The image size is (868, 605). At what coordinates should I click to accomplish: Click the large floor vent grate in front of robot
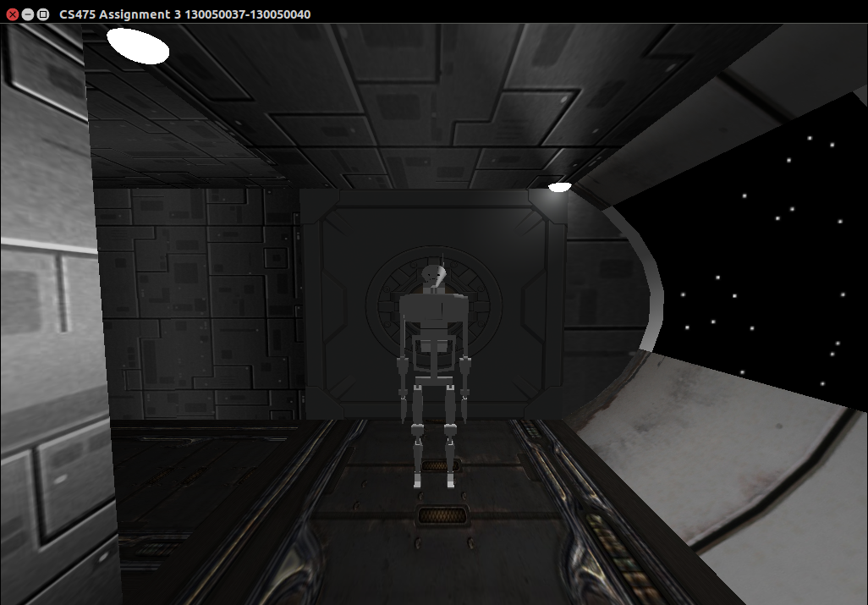point(437,514)
